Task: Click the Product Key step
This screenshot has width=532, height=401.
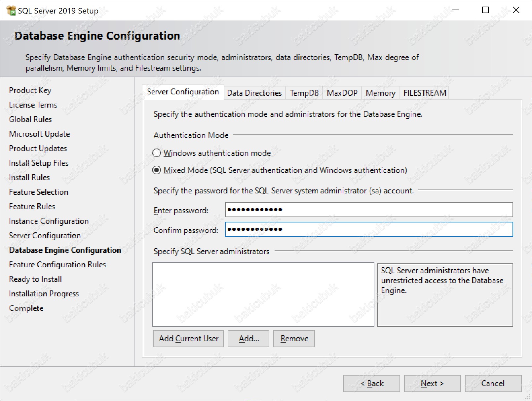Action: point(30,90)
